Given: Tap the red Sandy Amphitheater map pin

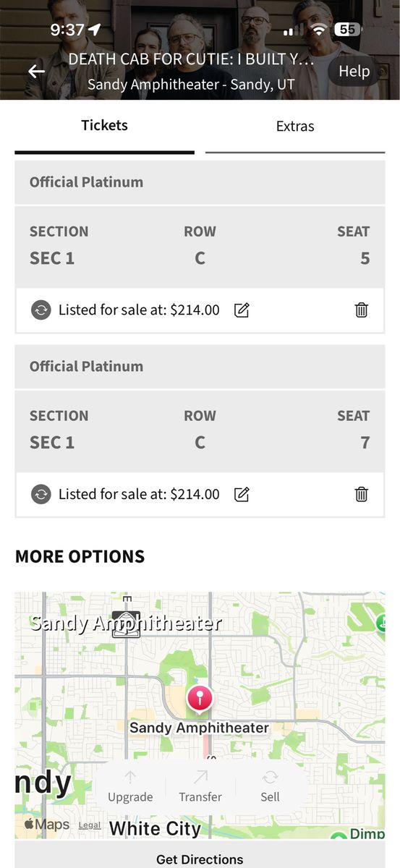Looking at the screenshot, I should [200, 698].
